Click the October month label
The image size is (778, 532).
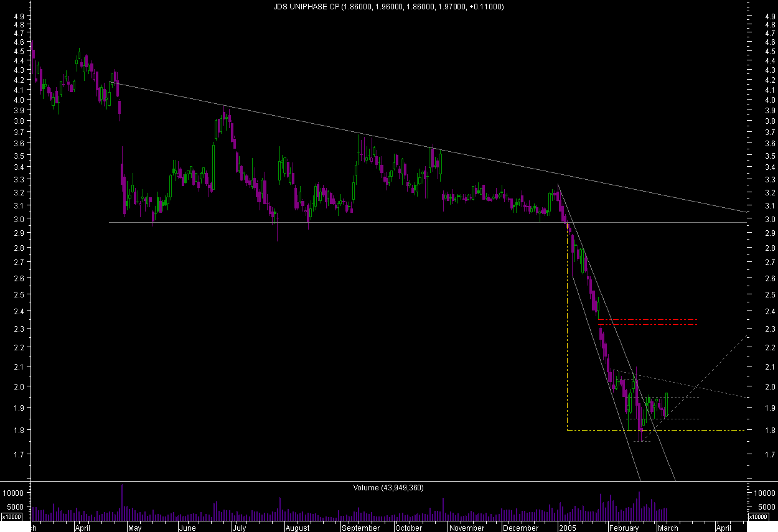tap(409, 528)
